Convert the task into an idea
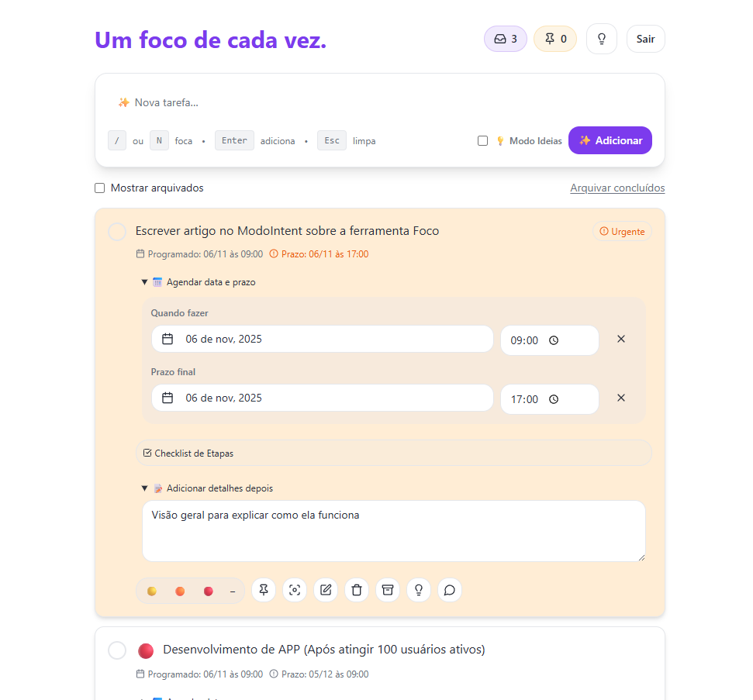This screenshot has width=753, height=700. click(419, 590)
